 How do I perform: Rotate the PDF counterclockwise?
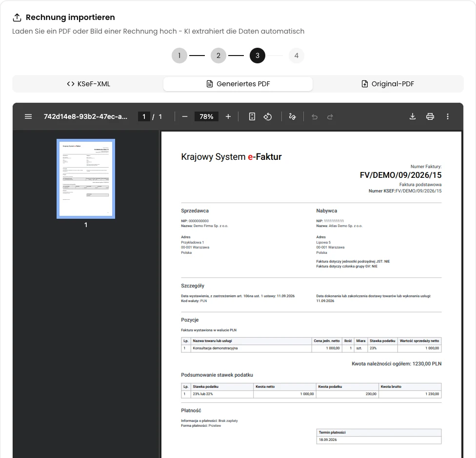267,116
